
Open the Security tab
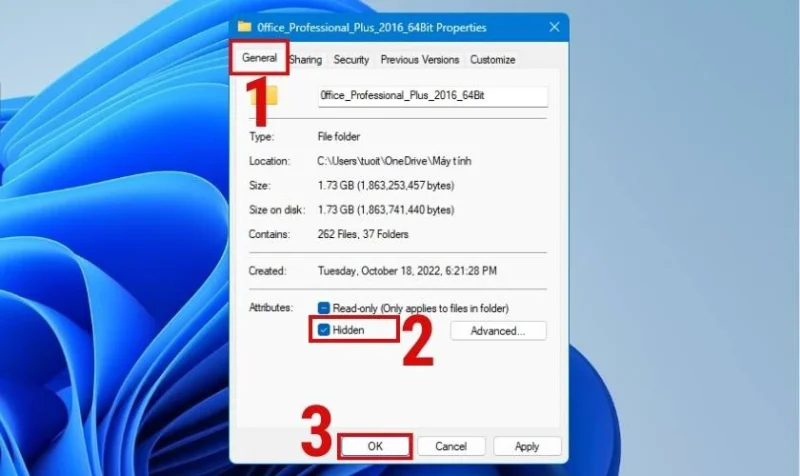(x=351, y=60)
